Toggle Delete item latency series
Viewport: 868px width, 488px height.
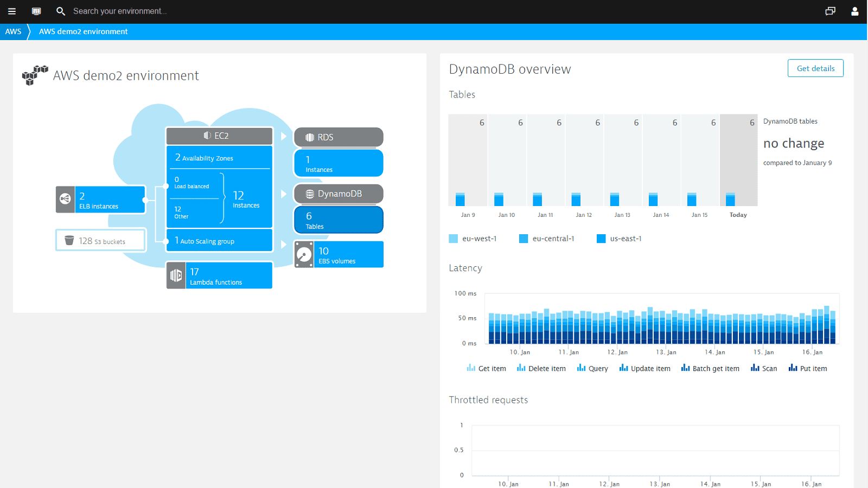click(541, 368)
